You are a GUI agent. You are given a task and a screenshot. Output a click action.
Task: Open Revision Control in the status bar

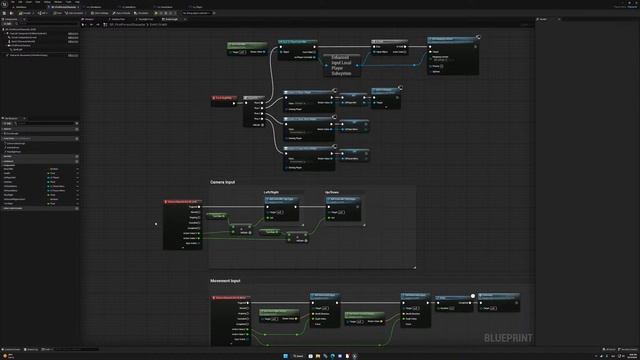(627, 349)
